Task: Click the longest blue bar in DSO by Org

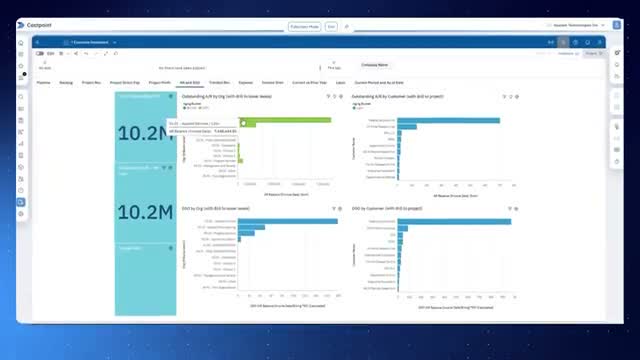Action: coord(288,221)
